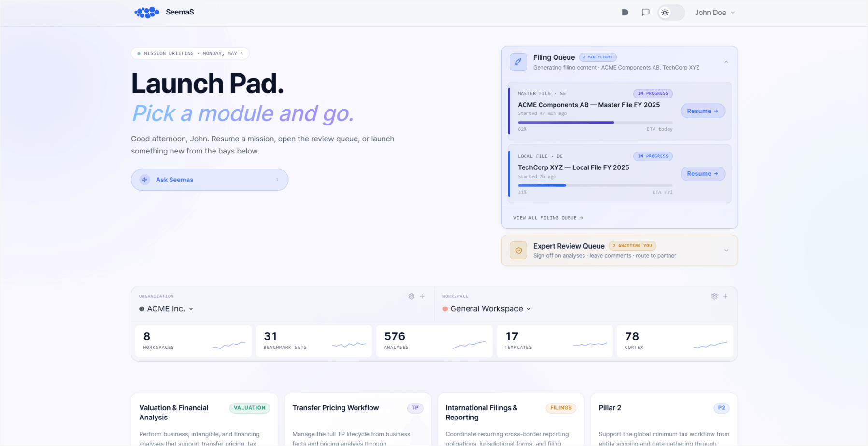Expand the Expert Review Queue panel
The image size is (868, 446).
(x=726, y=251)
